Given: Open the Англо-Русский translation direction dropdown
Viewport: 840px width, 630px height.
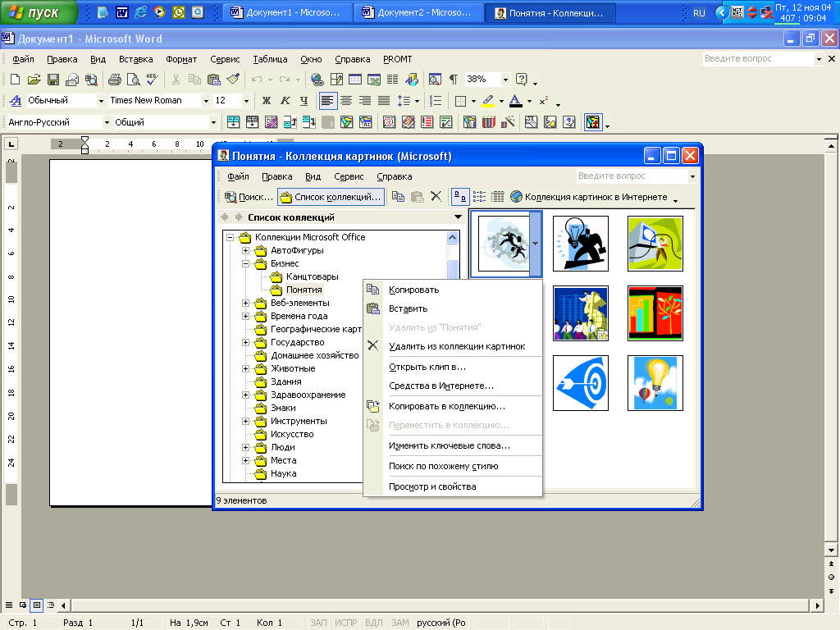Looking at the screenshot, I should [x=107, y=123].
